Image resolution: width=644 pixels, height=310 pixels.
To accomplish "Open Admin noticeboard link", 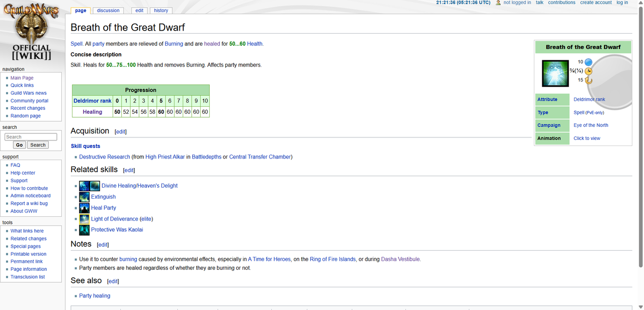I will click(x=31, y=196).
